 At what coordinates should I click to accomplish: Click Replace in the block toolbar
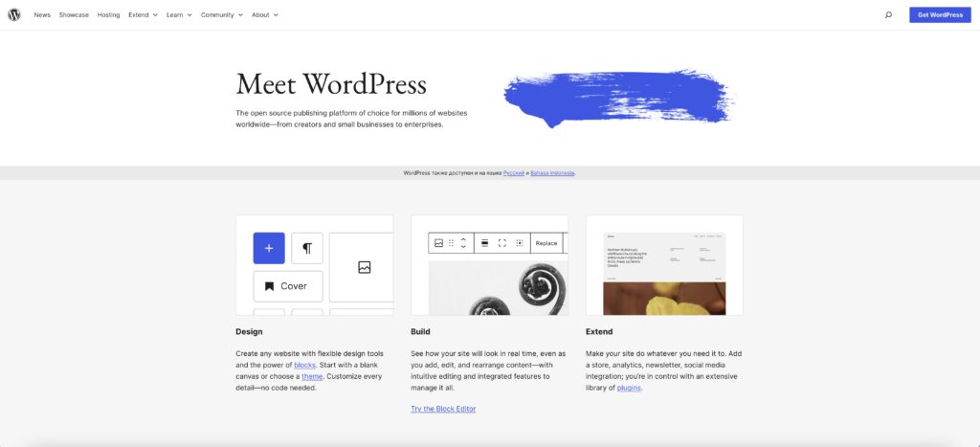pos(546,243)
